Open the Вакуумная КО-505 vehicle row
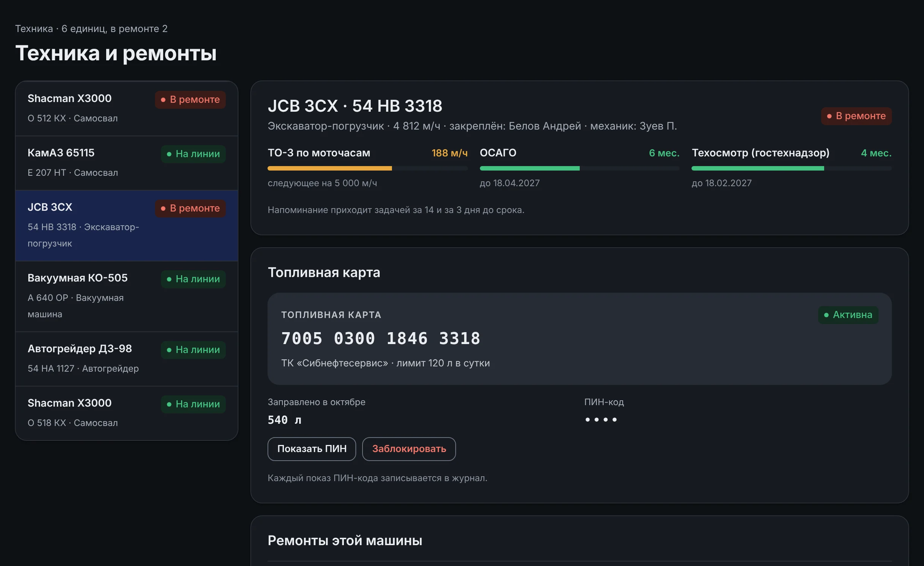The width and height of the screenshot is (924, 566). tap(126, 296)
